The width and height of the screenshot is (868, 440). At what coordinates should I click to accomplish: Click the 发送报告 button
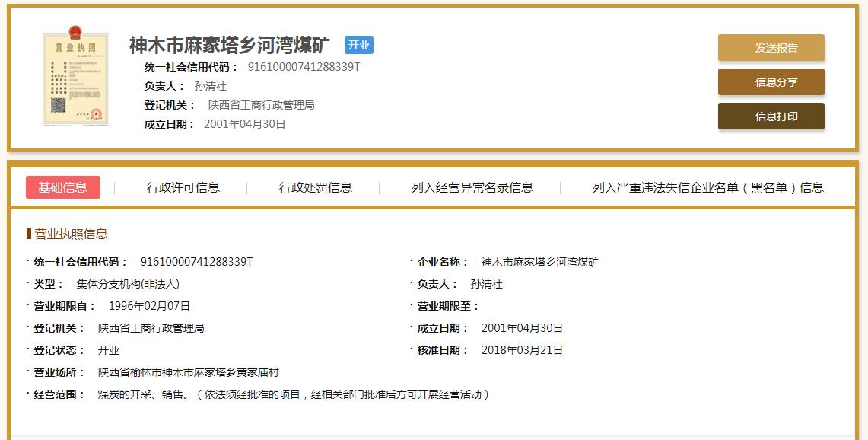point(771,48)
